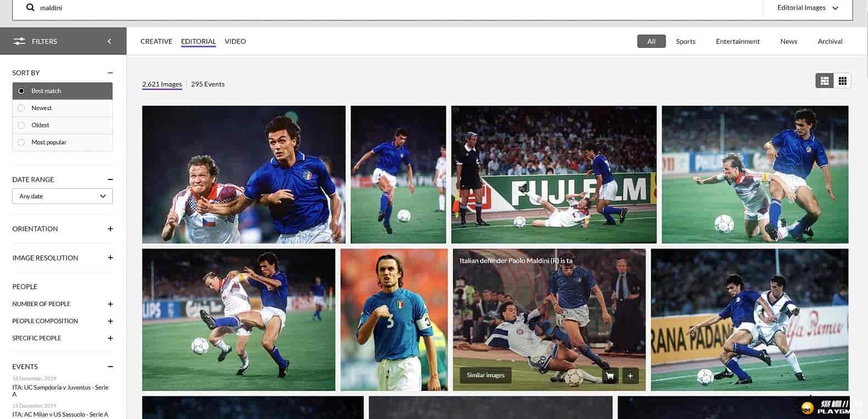Click the plus icon on hovered image
Image resolution: width=868 pixels, height=419 pixels.
(x=630, y=376)
